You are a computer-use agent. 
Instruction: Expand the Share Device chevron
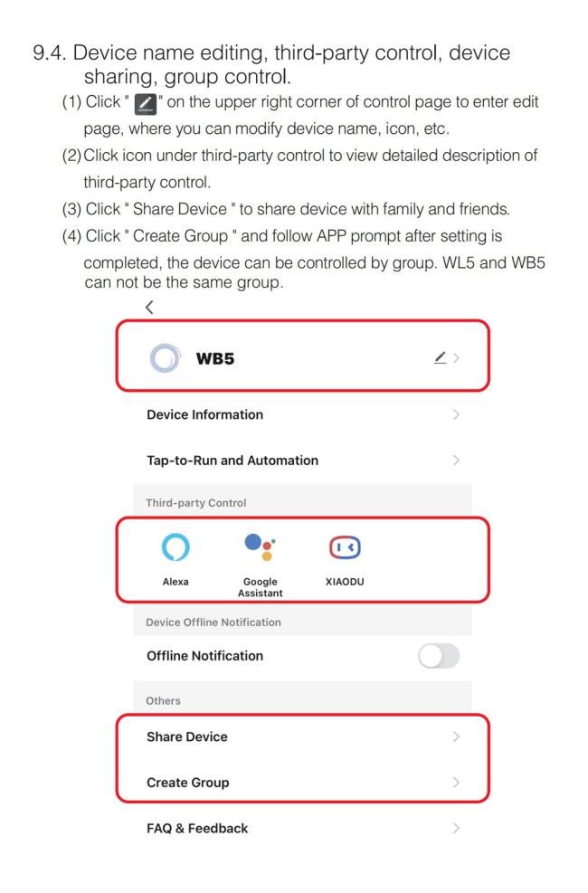(x=456, y=737)
